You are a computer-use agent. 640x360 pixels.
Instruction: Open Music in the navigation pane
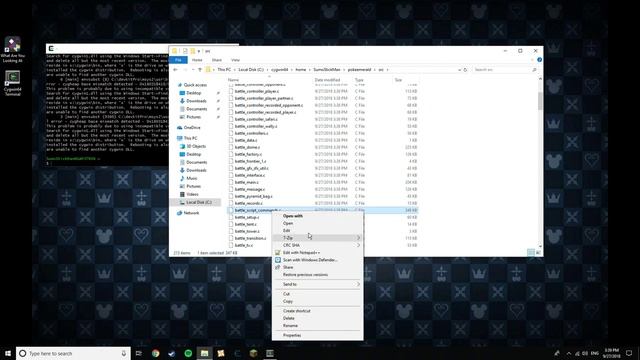click(191, 178)
